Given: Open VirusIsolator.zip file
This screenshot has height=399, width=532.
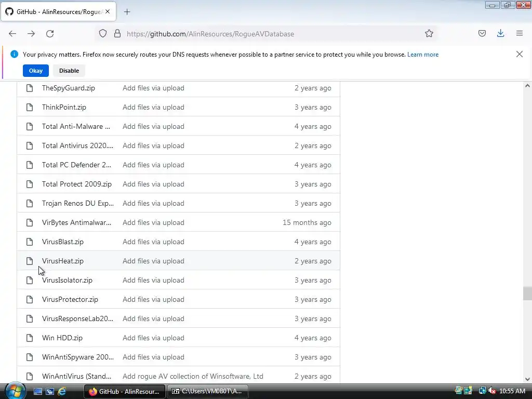Looking at the screenshot, I should (67, 280).
